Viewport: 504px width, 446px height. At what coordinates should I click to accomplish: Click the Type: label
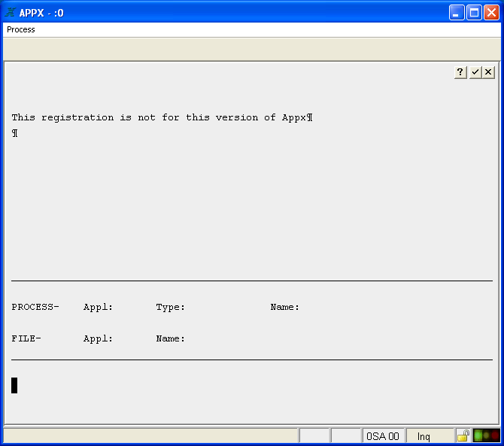[170, 307]
